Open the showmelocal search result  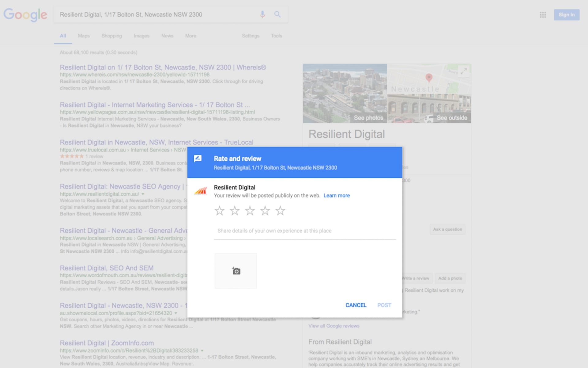click(123, 305)
